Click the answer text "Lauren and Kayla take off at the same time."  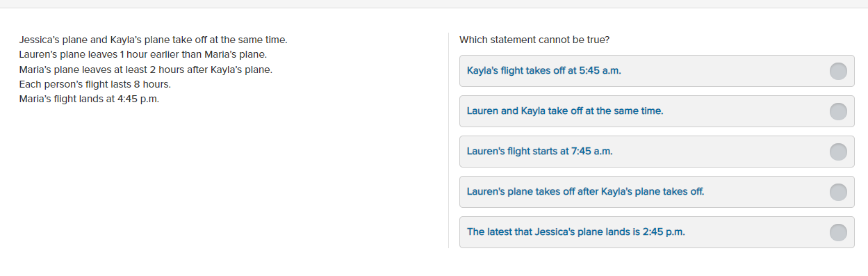click(565, 111)
